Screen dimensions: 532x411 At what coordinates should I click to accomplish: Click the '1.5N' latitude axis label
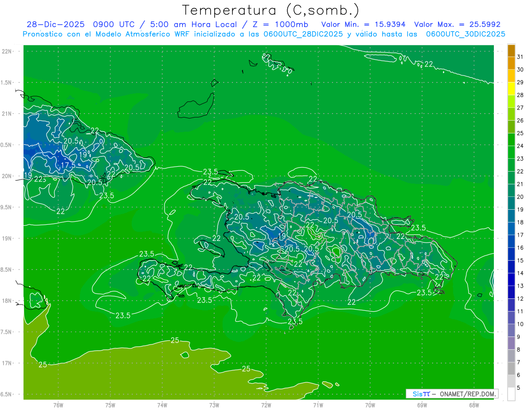[7, 82]
